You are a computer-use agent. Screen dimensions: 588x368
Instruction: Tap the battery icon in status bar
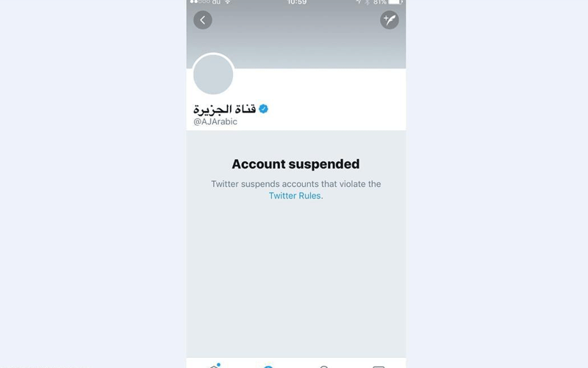click(x=395, y=2)
